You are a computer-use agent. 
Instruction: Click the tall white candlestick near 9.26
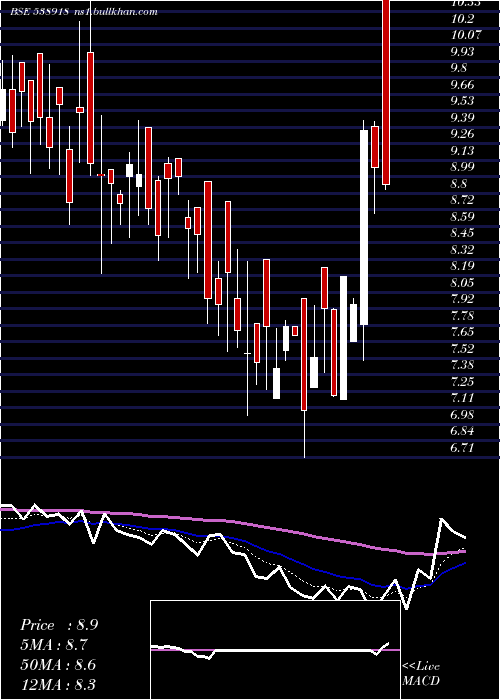coord(364,227)
